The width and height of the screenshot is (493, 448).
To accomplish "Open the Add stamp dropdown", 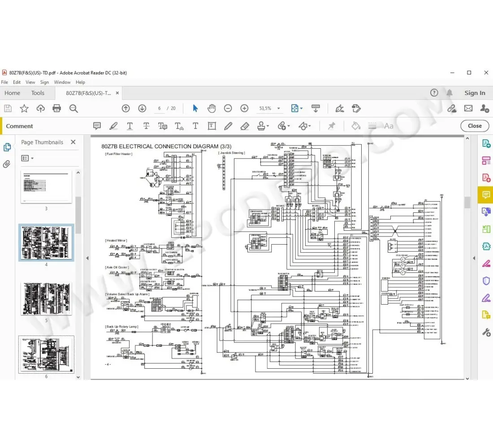I will coord(263,126).
